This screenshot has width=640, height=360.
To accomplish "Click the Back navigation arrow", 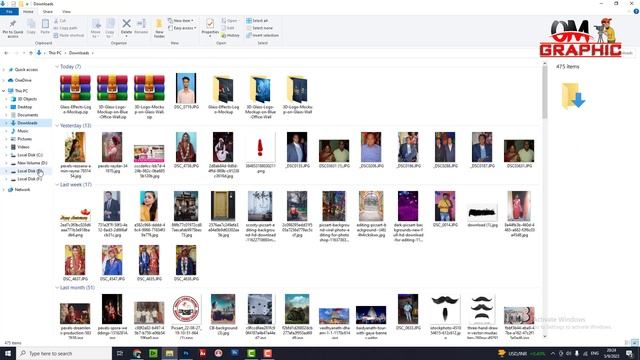I will click(x=6, y=53).
